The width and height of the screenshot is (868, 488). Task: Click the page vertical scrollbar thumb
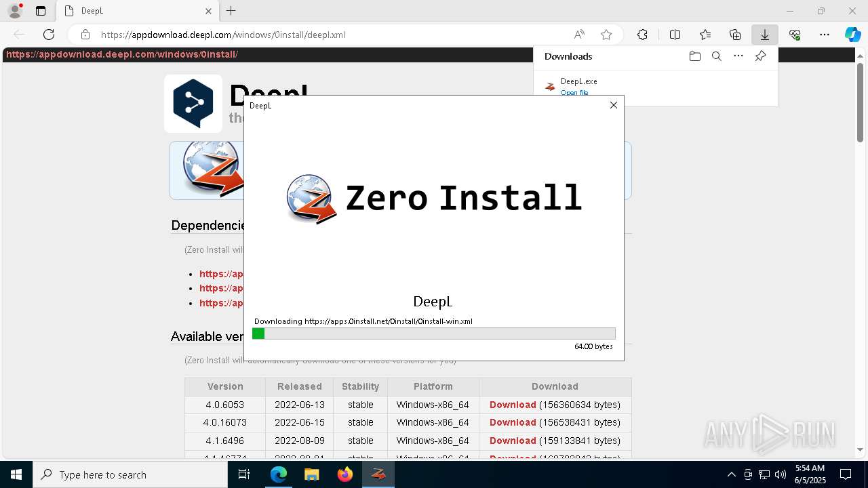coord(860,102)
